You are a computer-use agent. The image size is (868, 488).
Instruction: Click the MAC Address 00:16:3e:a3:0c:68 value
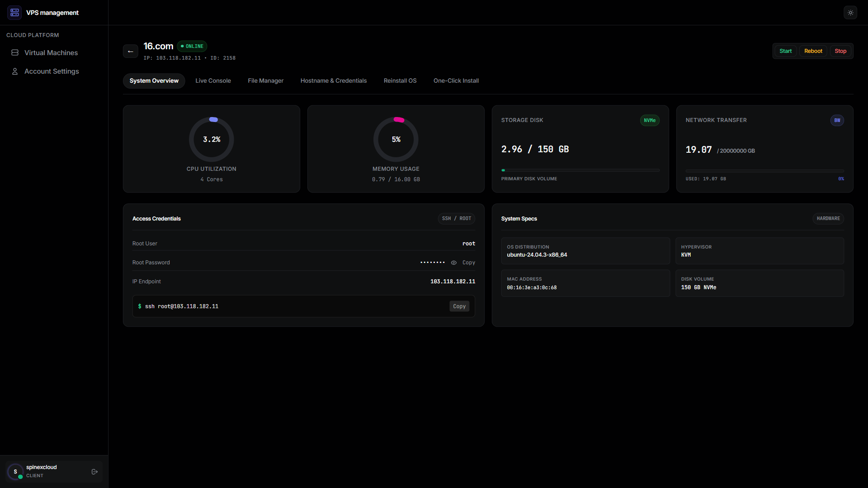(532, 287)
